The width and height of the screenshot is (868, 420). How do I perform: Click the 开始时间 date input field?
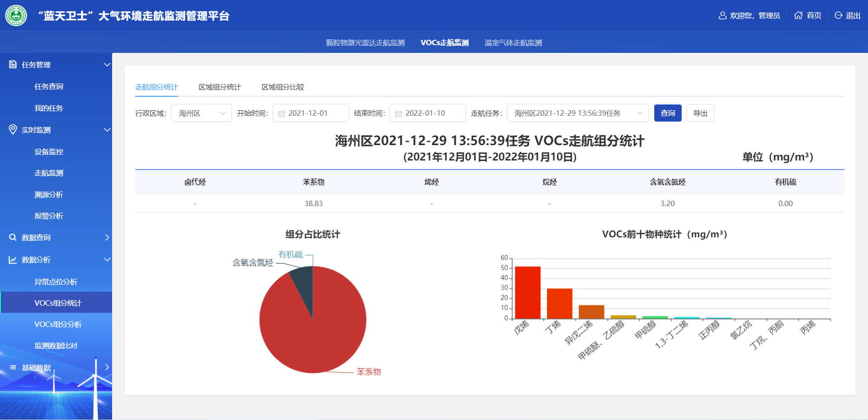311,113
